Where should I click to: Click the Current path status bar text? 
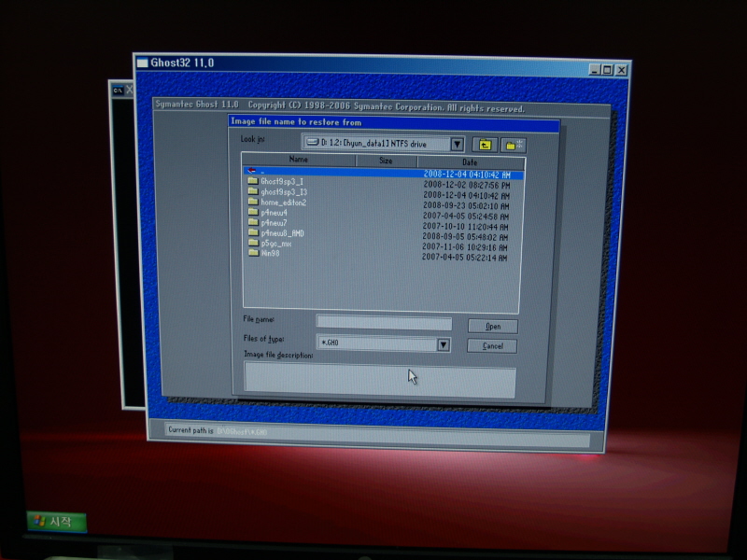click(218, 431)
